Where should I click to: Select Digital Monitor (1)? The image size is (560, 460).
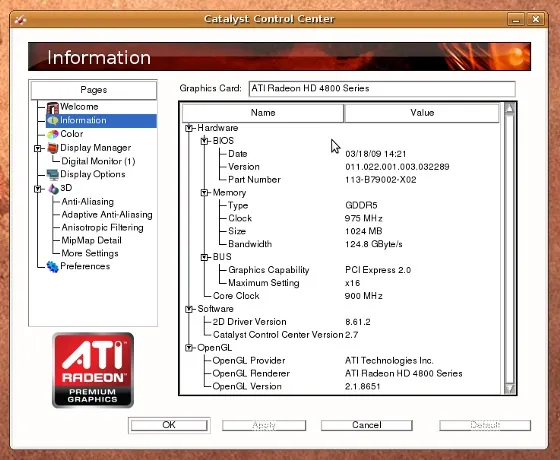[x=98, y=161]
